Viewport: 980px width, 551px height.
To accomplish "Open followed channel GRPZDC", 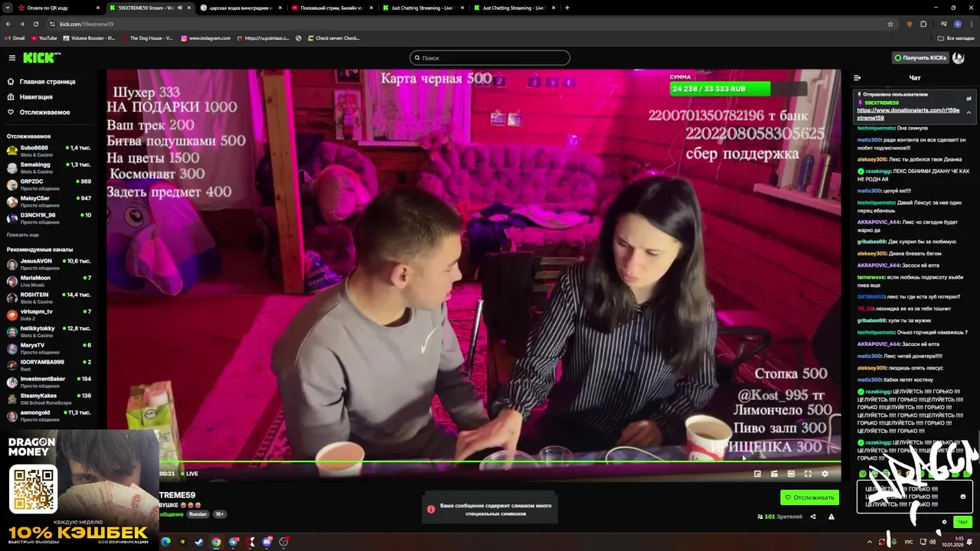I will 49,184.
